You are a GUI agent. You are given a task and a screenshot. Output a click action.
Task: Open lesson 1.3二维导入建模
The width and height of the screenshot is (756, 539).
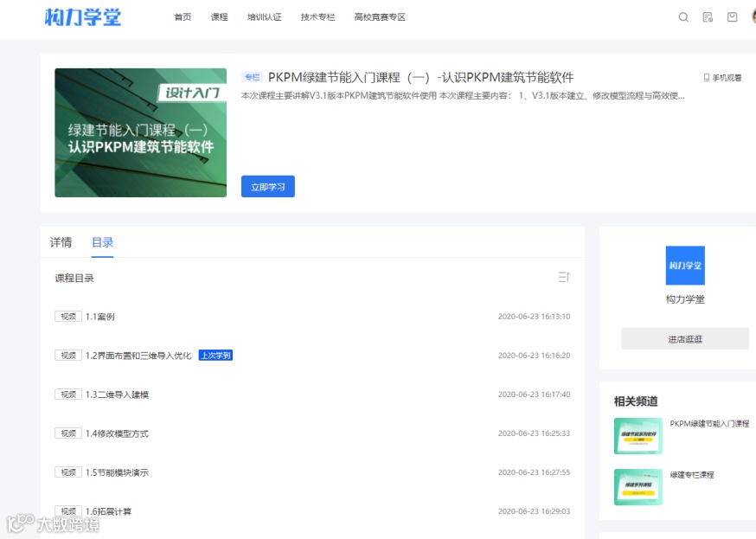tap(117, 395)
